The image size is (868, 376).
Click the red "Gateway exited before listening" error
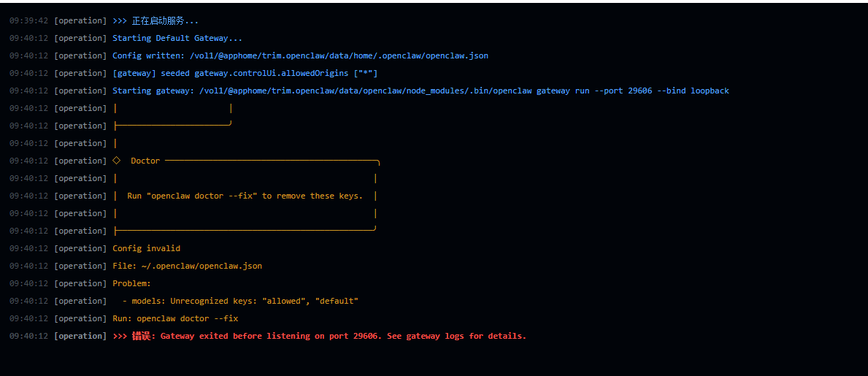click(320, 336)
